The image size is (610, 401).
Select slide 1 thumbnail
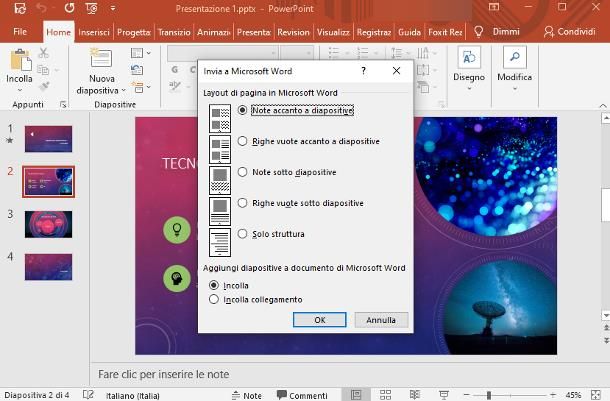tap(48, 138)
